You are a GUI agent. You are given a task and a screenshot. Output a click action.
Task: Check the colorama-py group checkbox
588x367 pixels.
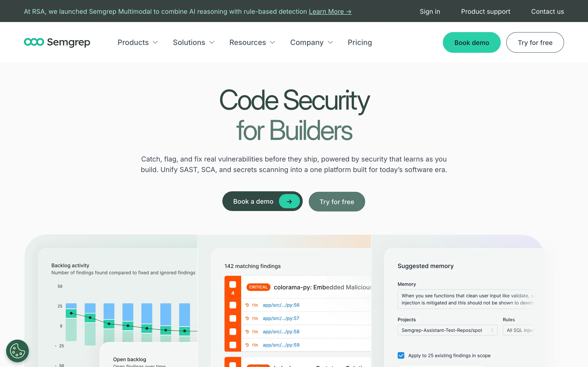click(x=232, y=284)
